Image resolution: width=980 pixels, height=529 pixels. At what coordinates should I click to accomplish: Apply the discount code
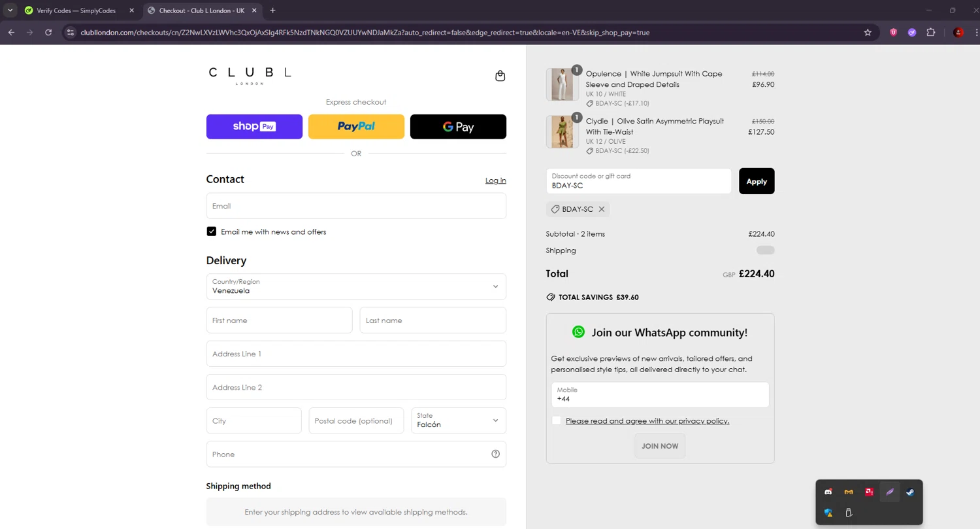pos(757,181)
